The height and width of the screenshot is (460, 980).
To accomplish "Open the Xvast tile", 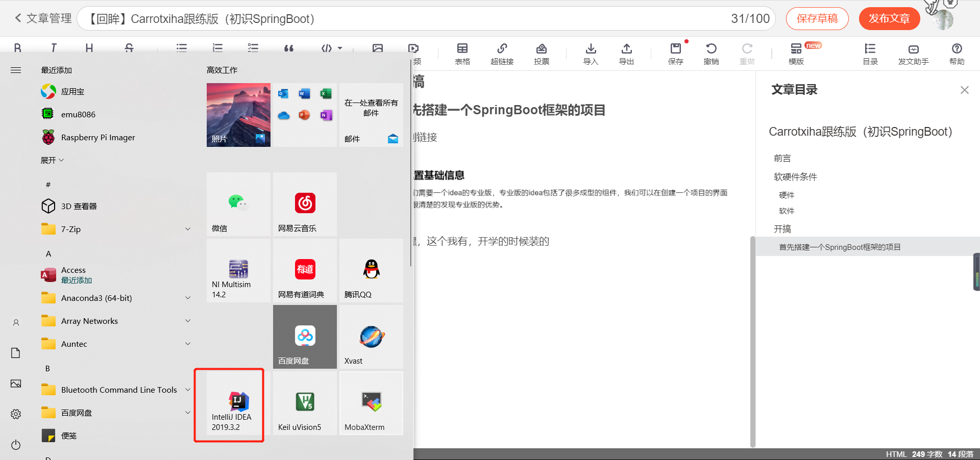I will 371,337.
